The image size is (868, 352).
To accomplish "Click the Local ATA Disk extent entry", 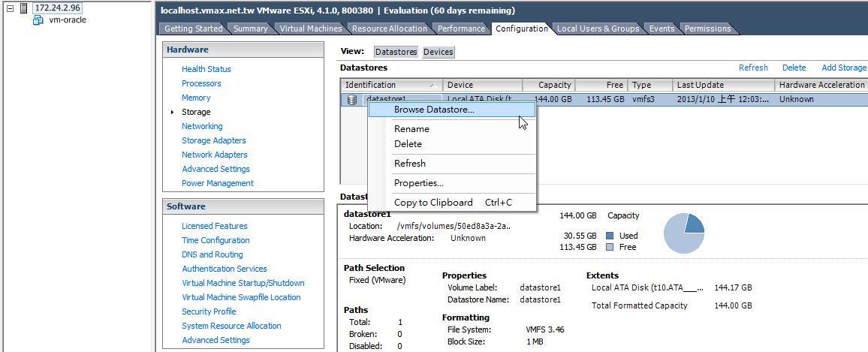I will click(x=648, y=287).
